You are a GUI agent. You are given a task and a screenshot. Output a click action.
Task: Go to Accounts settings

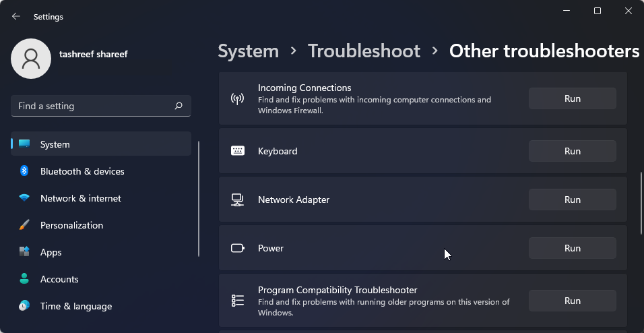click(59, 279)
